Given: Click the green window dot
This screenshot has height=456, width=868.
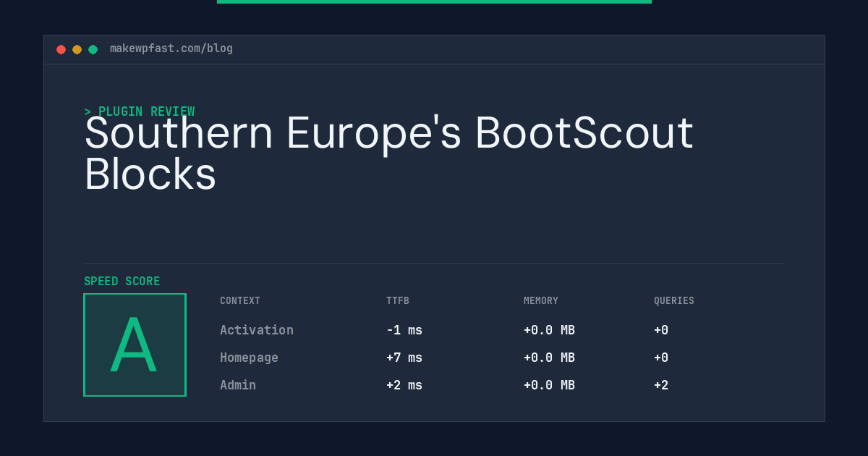Looking at the screenshot, I should click(x=93, y=49).
